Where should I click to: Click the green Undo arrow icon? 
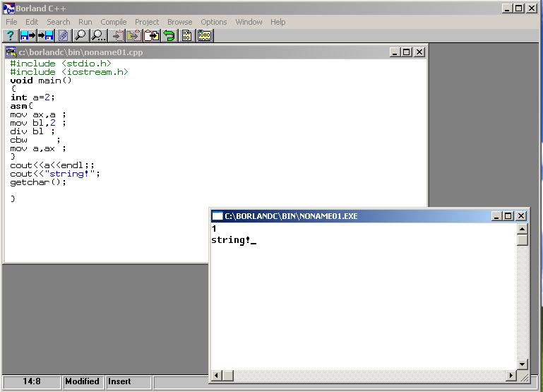pos(169,35)
